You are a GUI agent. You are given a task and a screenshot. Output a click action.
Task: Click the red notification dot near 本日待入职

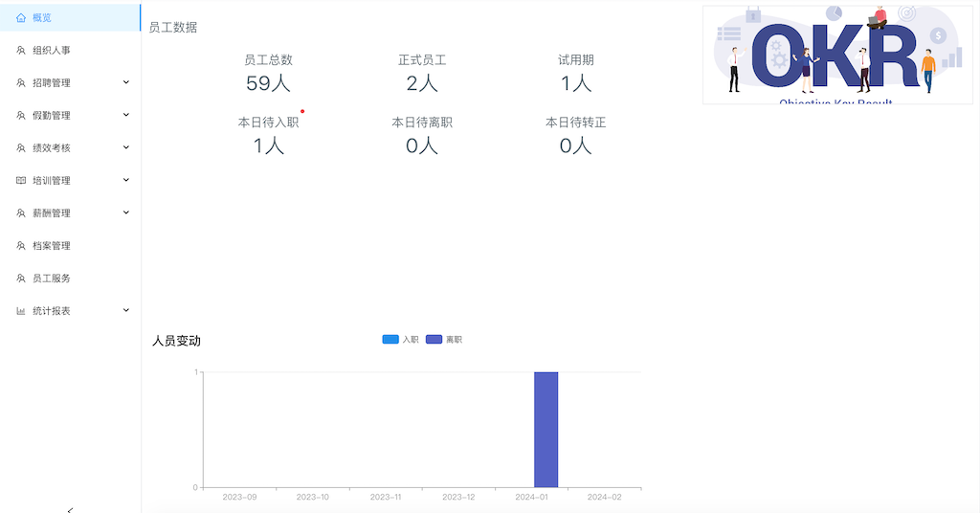[x=302, y=112]
